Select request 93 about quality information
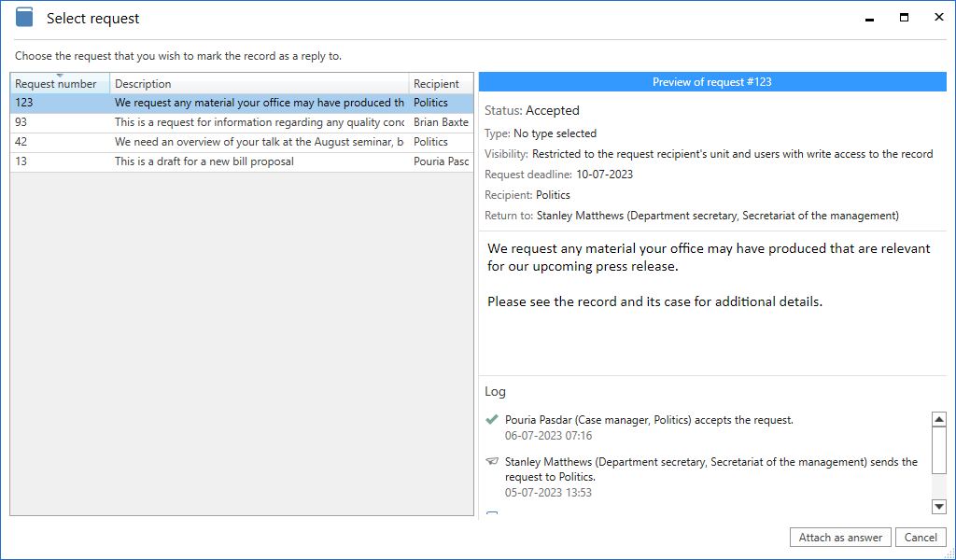This screenshot has width=956, height=560. click(259, 122)
